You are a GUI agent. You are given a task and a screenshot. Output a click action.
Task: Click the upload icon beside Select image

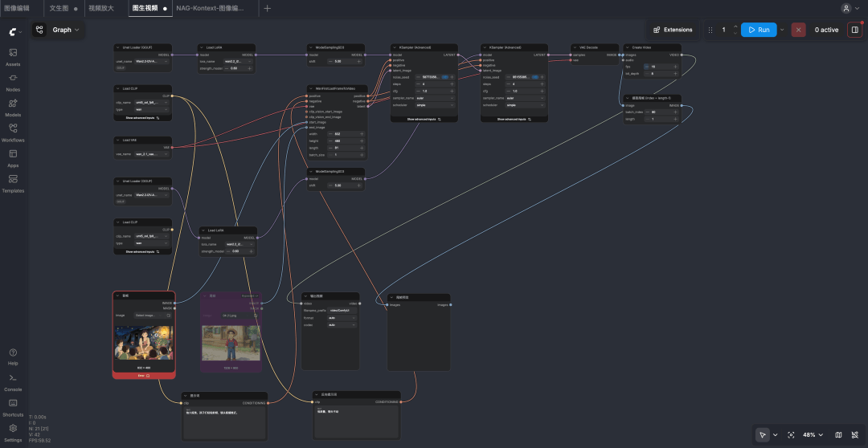click(x=168, y=316)
